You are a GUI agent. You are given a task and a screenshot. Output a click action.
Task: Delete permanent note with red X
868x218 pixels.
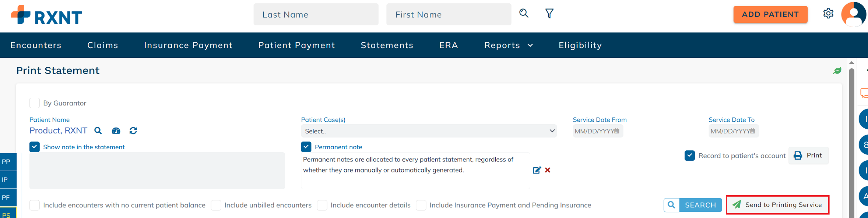tap(548, 170)
